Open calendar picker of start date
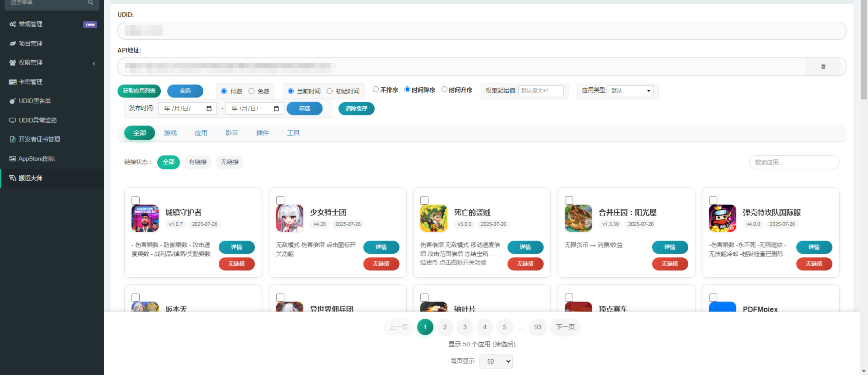 tap(209, 108)
